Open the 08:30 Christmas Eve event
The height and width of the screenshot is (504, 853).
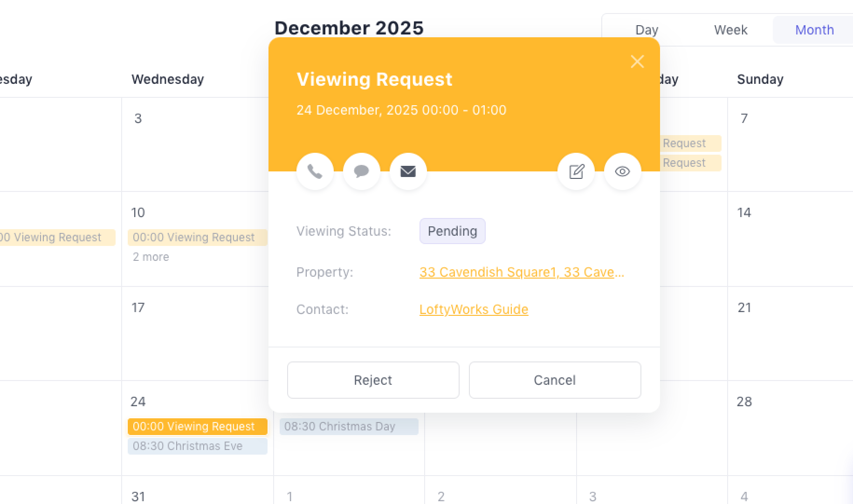coord(197,446)
